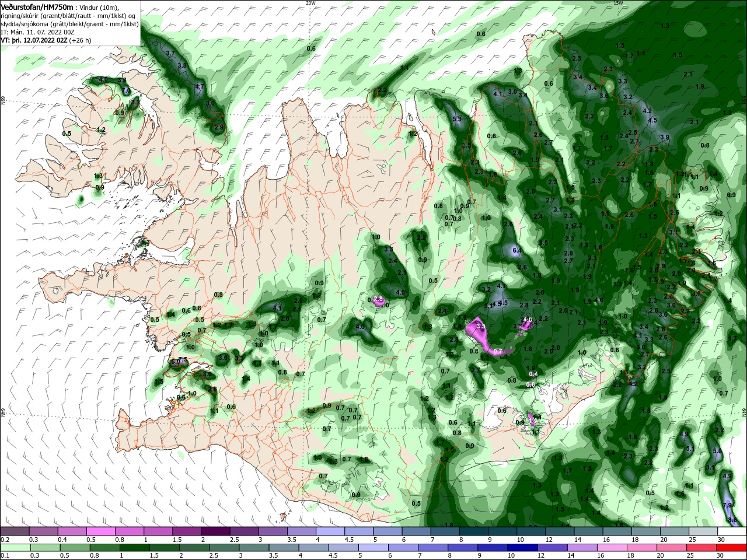
Task: Click the 20W longitude label
Action: 310,3
